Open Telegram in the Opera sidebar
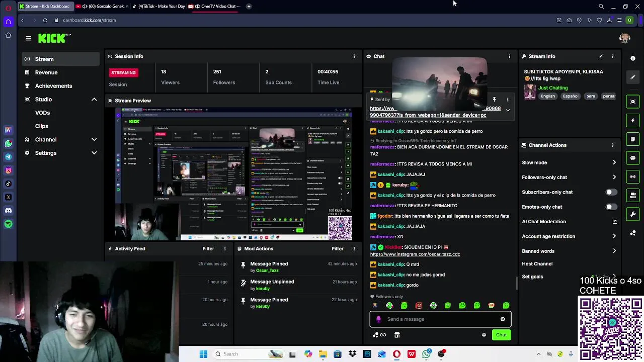Viewport: 644px width, 362px height. [x=8, y=157]
